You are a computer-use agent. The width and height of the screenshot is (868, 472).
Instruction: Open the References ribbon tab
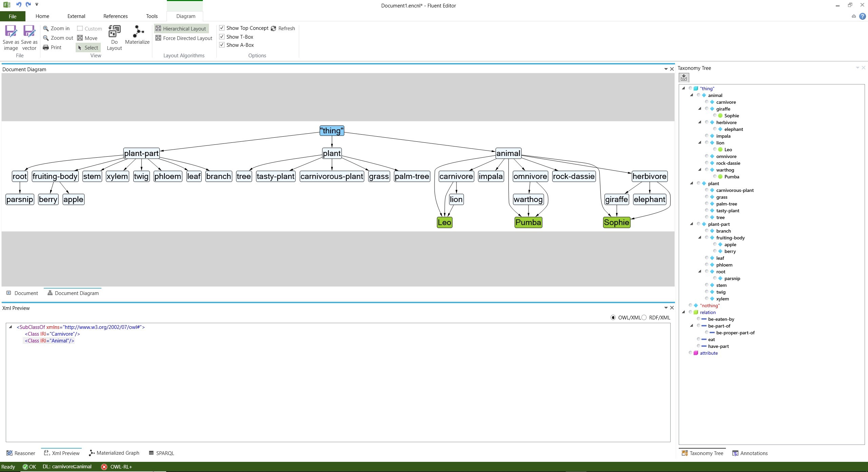tap(115, 16)
